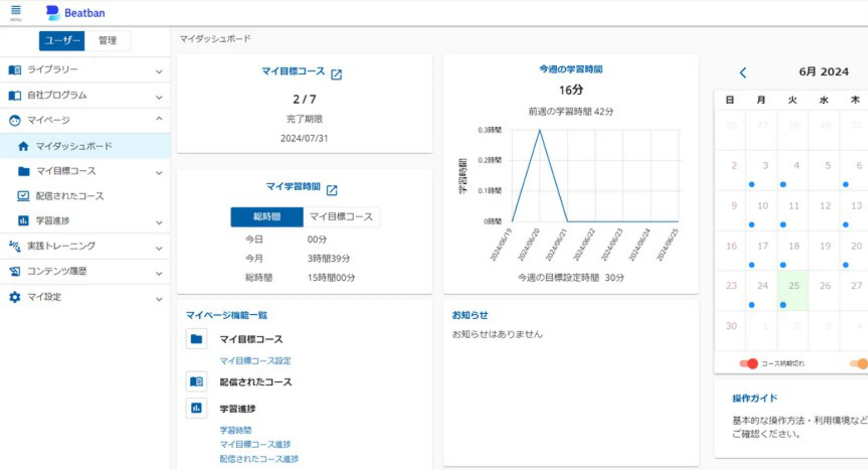Open the hamburger MENU icon
Image resolution: width=868 pixels, height=470 pixels.
[x=16, y=12]
